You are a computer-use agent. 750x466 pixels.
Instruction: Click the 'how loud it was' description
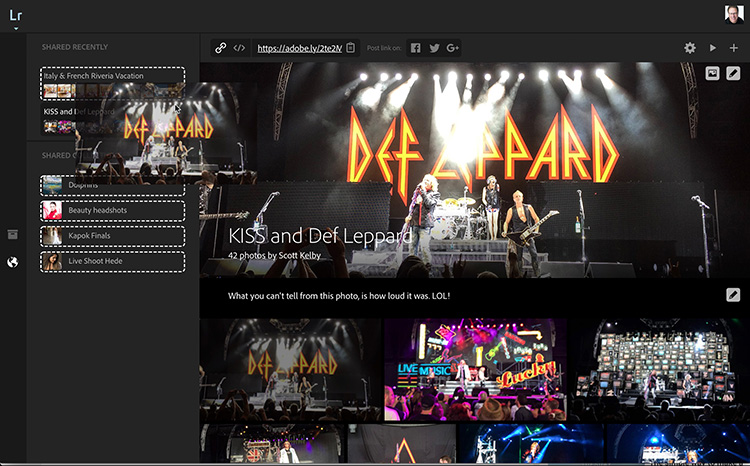[339, 296]
